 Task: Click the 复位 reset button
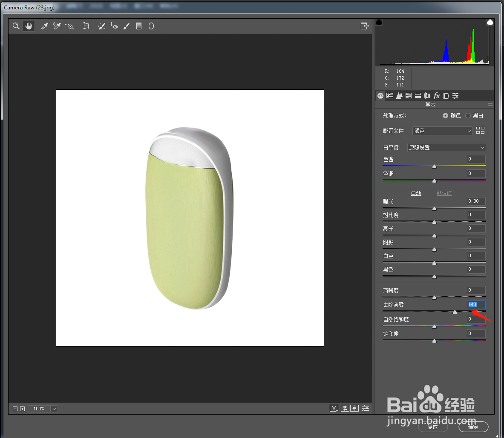[x=433, y=427]
